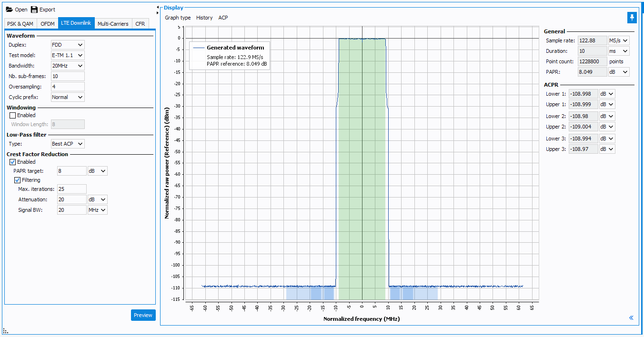
Task: Click the Upper 2 ACPR -109.004 field
Action: point(584,127)
